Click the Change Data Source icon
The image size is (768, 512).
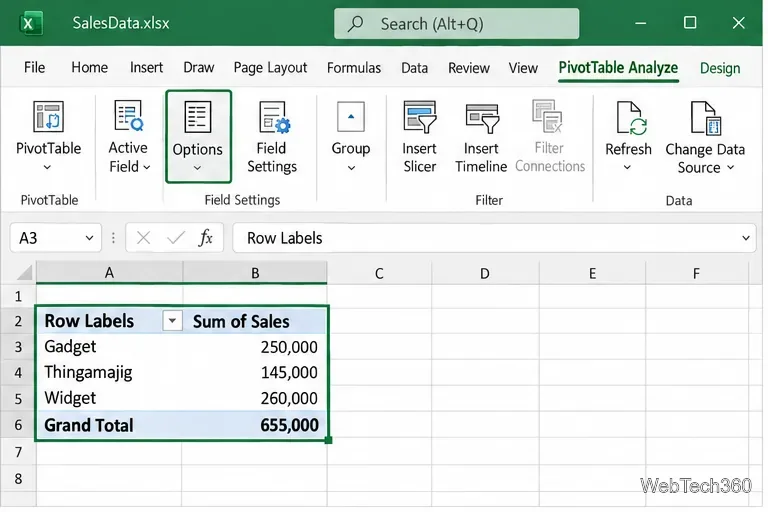click(705, 118)
